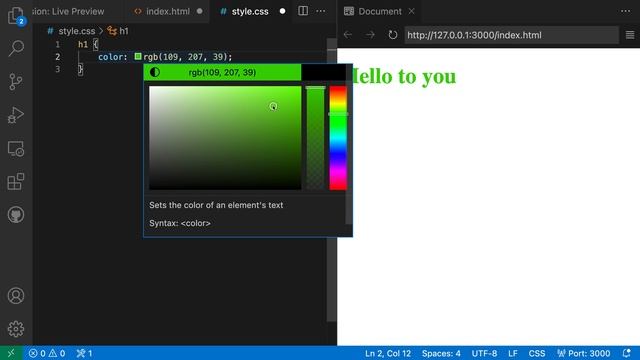This screenshot has width=640, height=360.
Task: Click the URL address field in Live Preview
Action: [511, 35]
